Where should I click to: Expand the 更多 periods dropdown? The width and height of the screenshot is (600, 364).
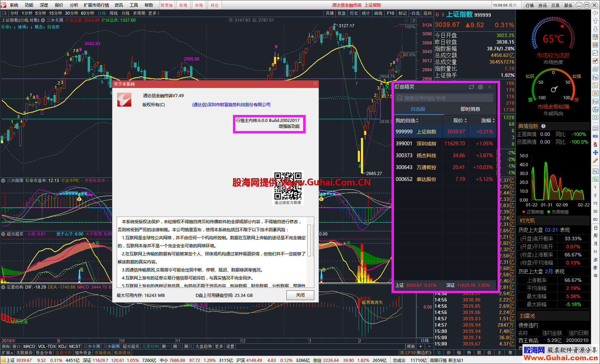click(x=154, y=13)
